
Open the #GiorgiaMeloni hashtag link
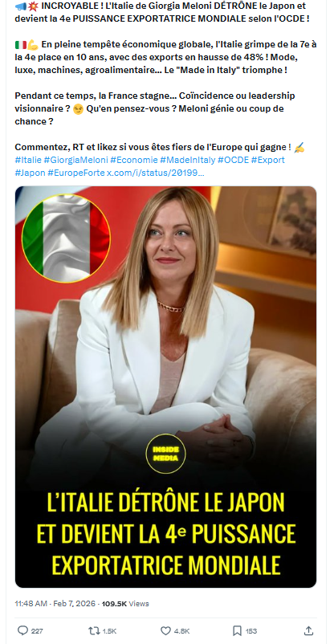point(76,160)
